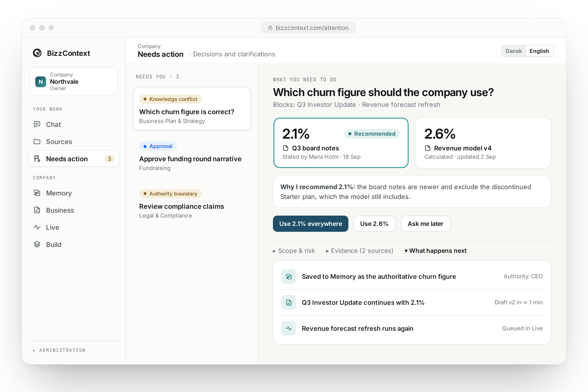Open the Northvale company switcher
This screenshot has height=392, width=588.
(74, 82)
